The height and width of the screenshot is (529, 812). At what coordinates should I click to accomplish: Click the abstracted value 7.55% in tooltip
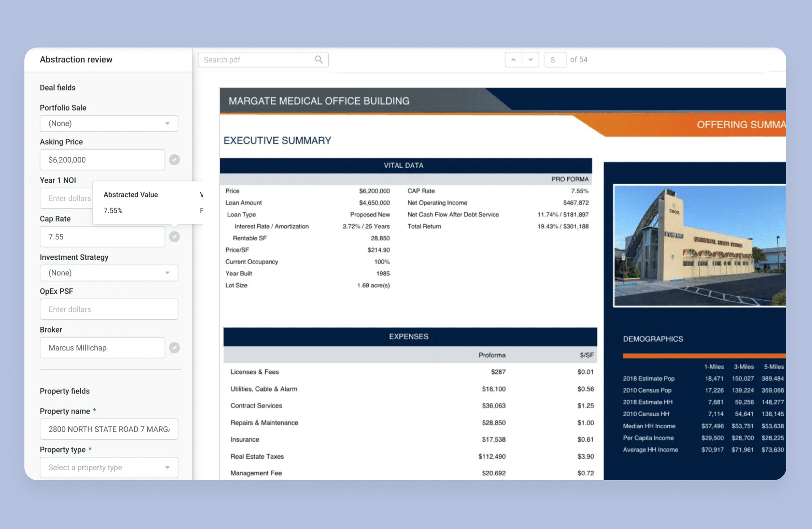(113, 211)
